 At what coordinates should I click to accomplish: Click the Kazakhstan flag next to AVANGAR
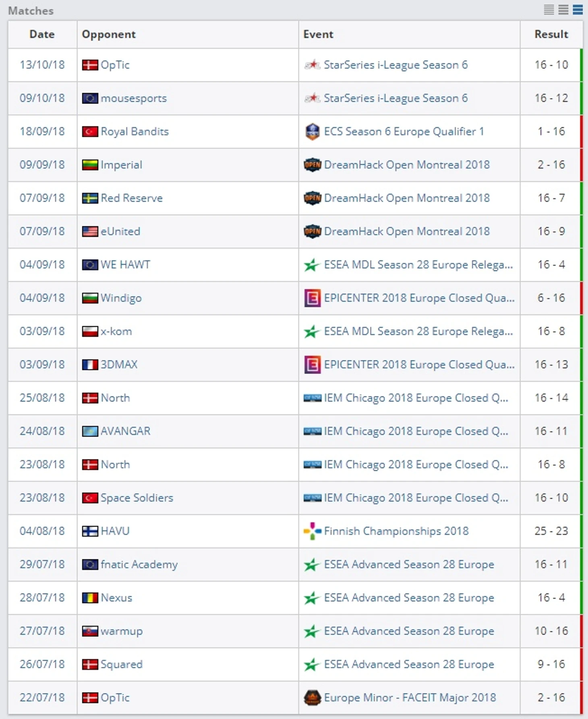click(90, 432)
